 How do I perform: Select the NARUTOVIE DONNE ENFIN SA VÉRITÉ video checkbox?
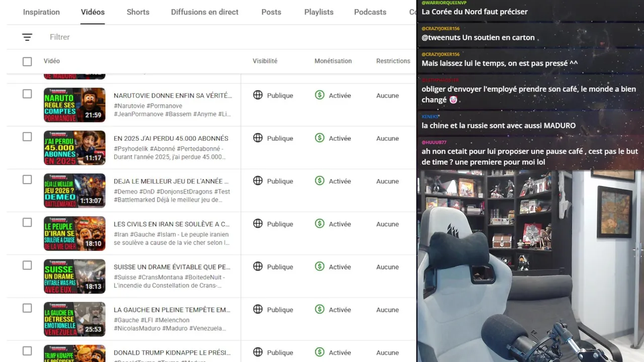point(27,94)
